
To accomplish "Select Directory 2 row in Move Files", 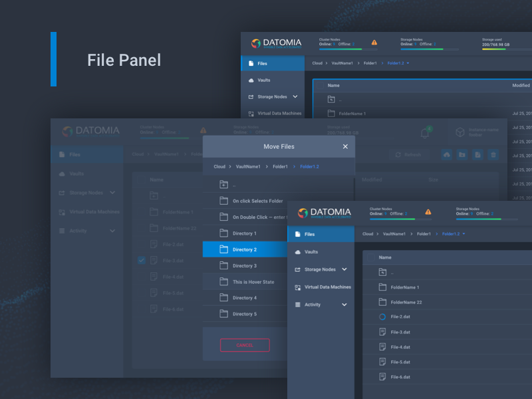I will pos(245,249).
